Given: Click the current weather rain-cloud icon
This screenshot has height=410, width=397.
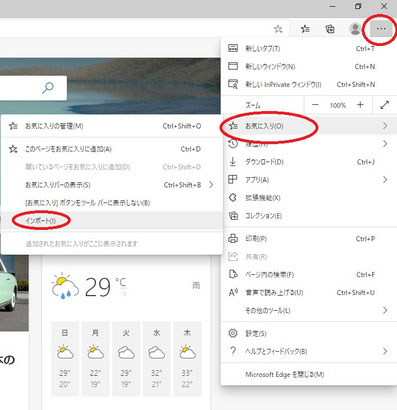Looking at the screenshot, I should 65,286.
